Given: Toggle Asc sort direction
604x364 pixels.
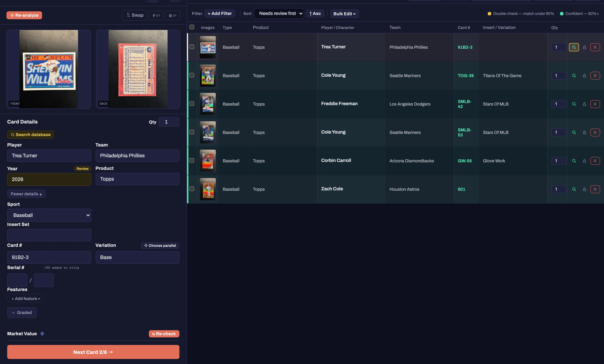Looking at the screenshot, I should click(315, 13).
